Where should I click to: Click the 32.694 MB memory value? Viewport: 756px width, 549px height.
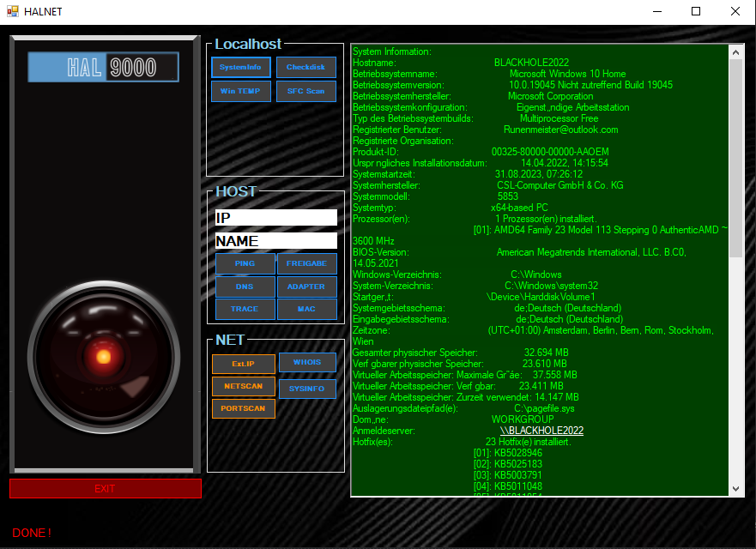(x=547, y=353)
